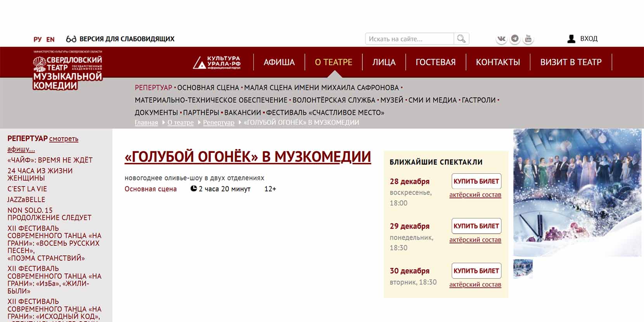644x322 pixels.
Task: Open the VK social media icon
Action: (x=501, y=39)
